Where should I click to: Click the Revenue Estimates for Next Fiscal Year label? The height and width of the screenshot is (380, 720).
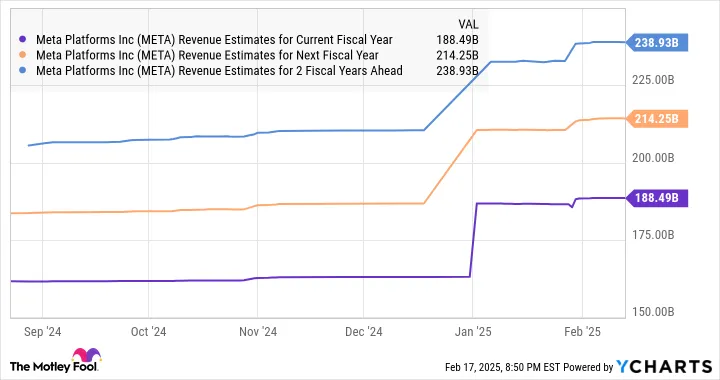coord(207,55)
